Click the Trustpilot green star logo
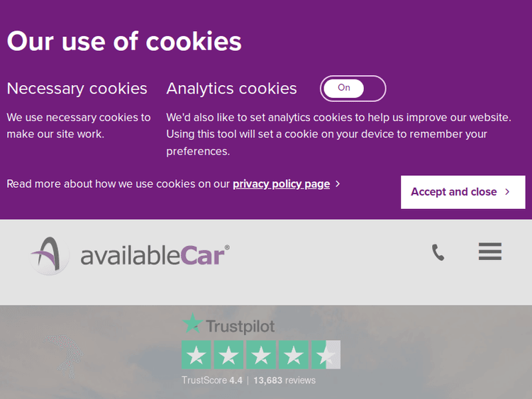This screenshot has height=399, width=532. pyautogui.click(x=192, y=325)
